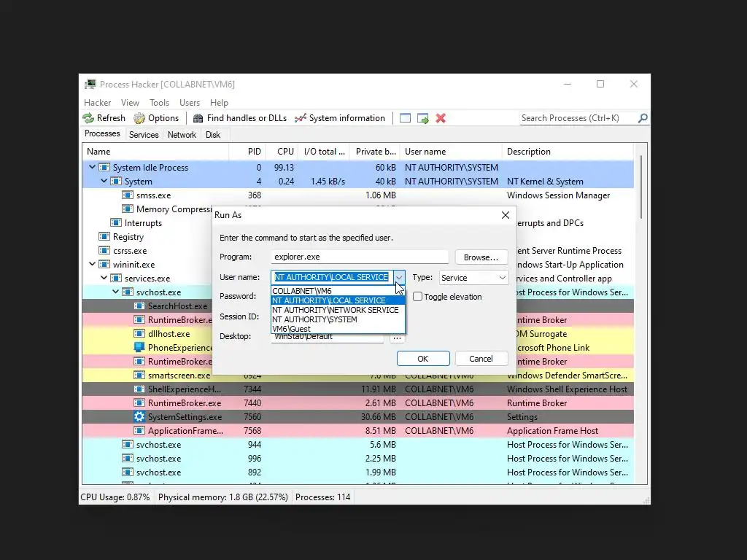747x560 pixels.
Task: Click the Memory Compression process icon
Action: point(127,209)
